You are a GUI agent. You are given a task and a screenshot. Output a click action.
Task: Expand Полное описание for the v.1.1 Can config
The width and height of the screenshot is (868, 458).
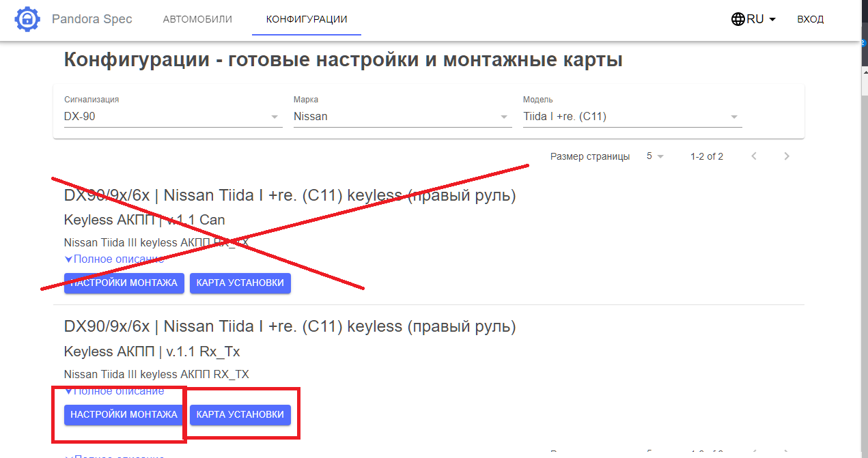[x=115, y=259]
